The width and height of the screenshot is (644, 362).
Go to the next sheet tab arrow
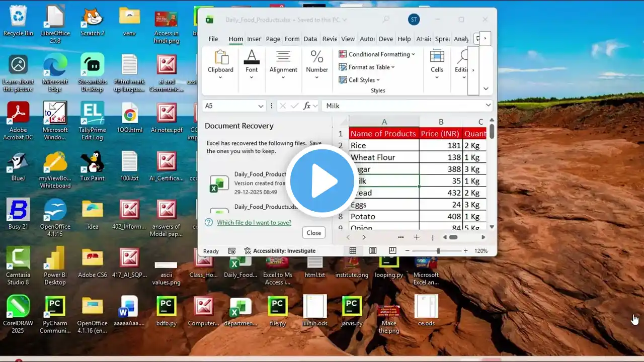(x=364, y=237)
